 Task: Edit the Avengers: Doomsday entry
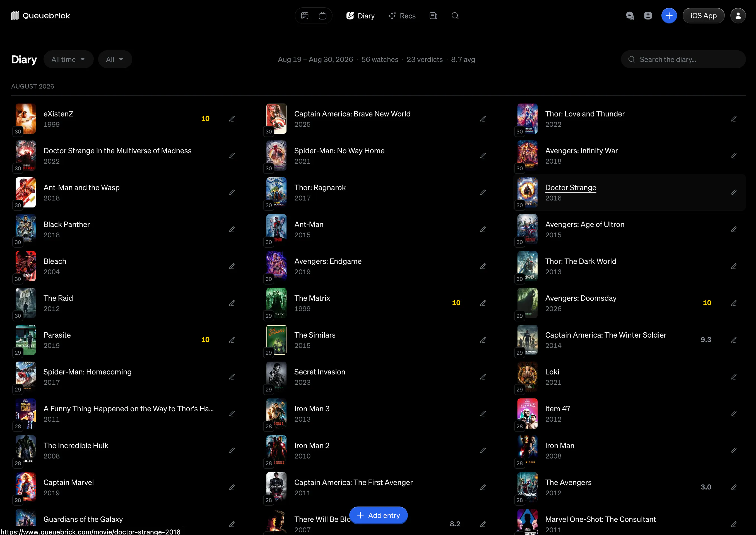coord(733,303)
